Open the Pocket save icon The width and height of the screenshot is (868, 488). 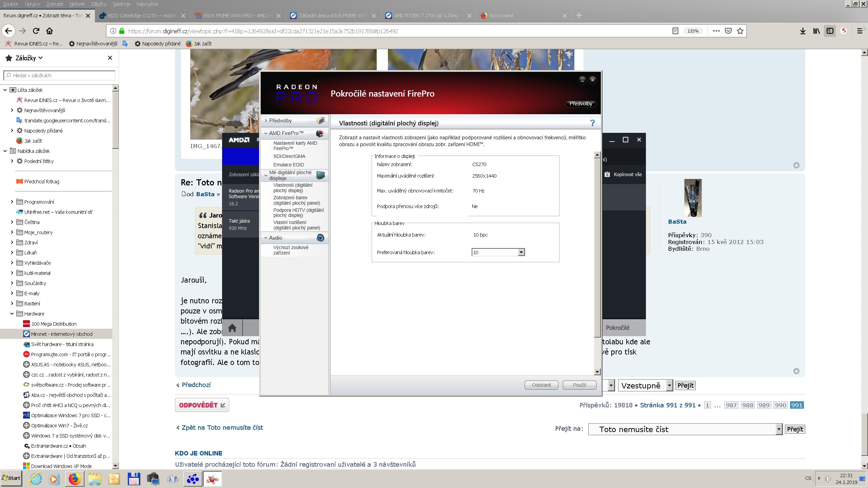(x=728, y=31)
